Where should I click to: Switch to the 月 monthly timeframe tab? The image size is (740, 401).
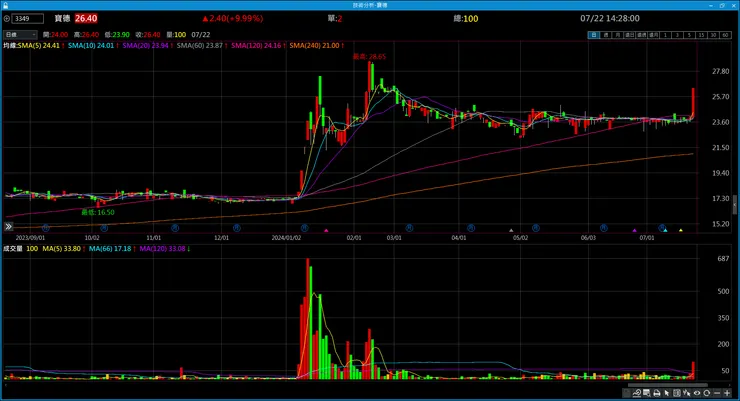(617, 35)
